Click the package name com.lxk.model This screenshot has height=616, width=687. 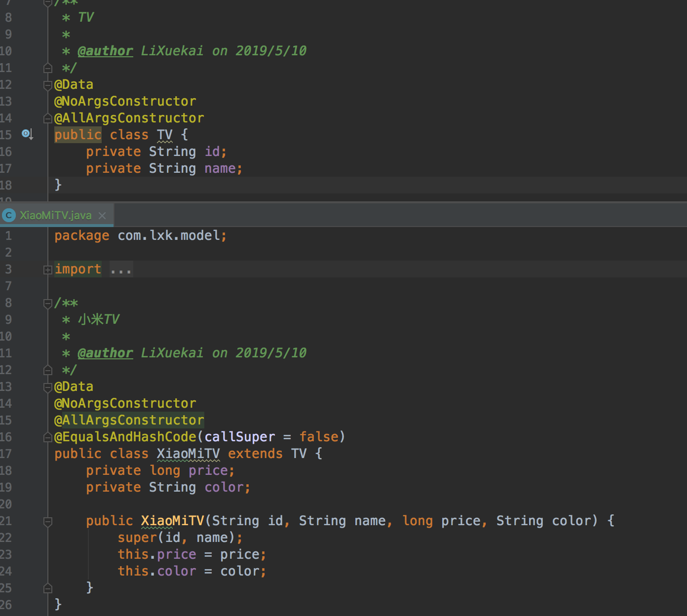click(x=169, y=235)
